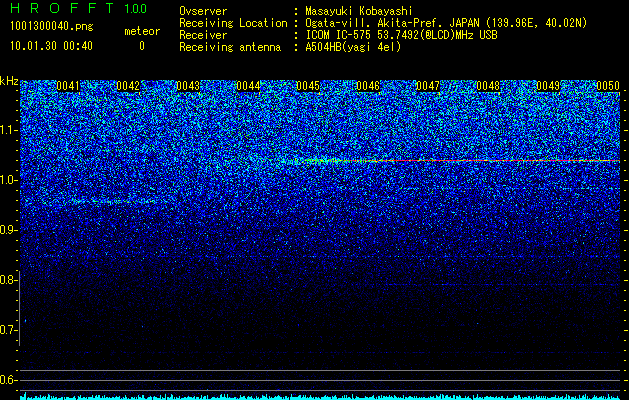The image size is (629, 400).
Task: Select the file name 1001300040.png
Action: (52, 26)
